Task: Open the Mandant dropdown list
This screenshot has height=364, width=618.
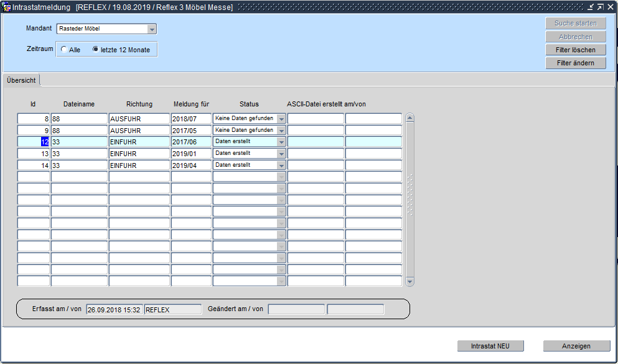Action: [152, 29]
